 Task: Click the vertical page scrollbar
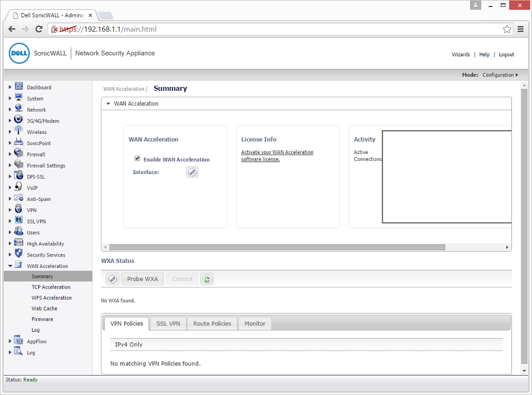[524, 225]
